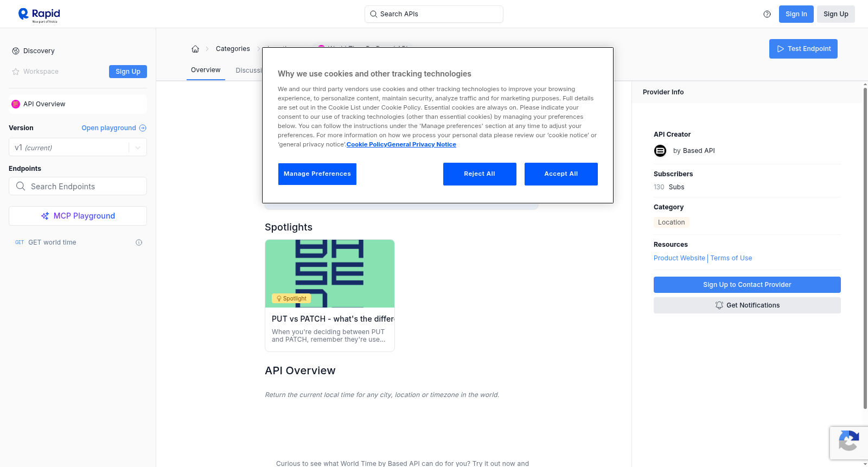868x467 pixels.
Task: Click the info icon beside GET world time
Action: (139, 242)
